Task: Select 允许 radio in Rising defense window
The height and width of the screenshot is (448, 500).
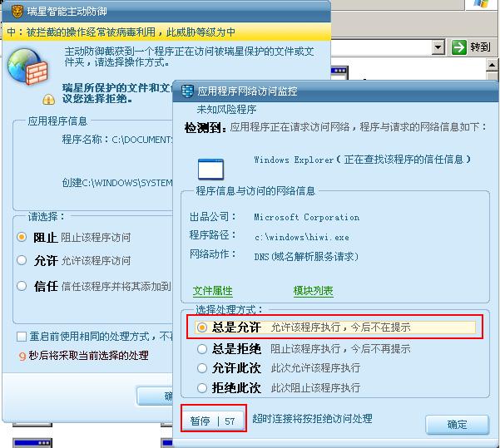Action: pyautogui.click(x=22, y=260)
